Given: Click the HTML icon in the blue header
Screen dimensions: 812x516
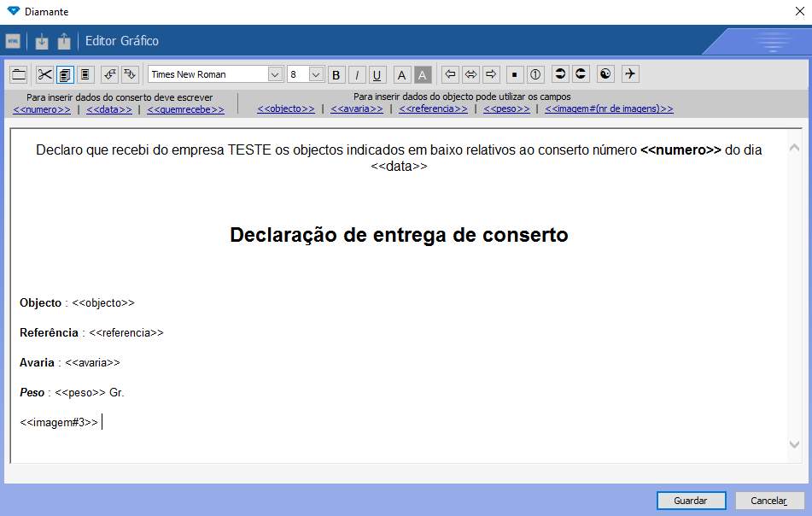Looking at the screenshot, I should pyautogui.click(x=13, y=41).
